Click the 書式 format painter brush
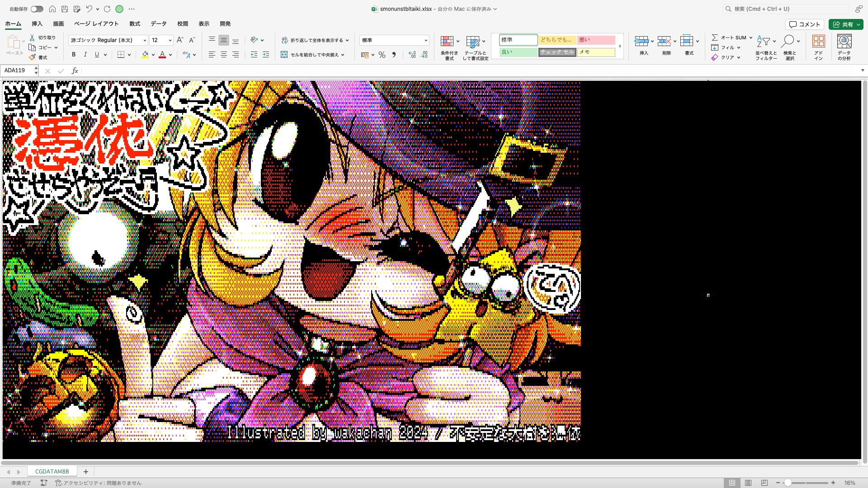This screenshot has height=488, width=868. click(38, 57)
